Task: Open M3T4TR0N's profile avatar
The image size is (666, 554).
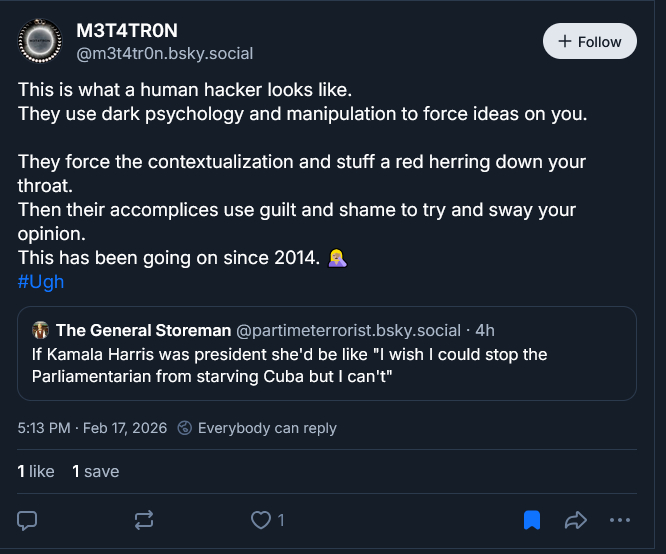Action: click(x=41, y=42)
